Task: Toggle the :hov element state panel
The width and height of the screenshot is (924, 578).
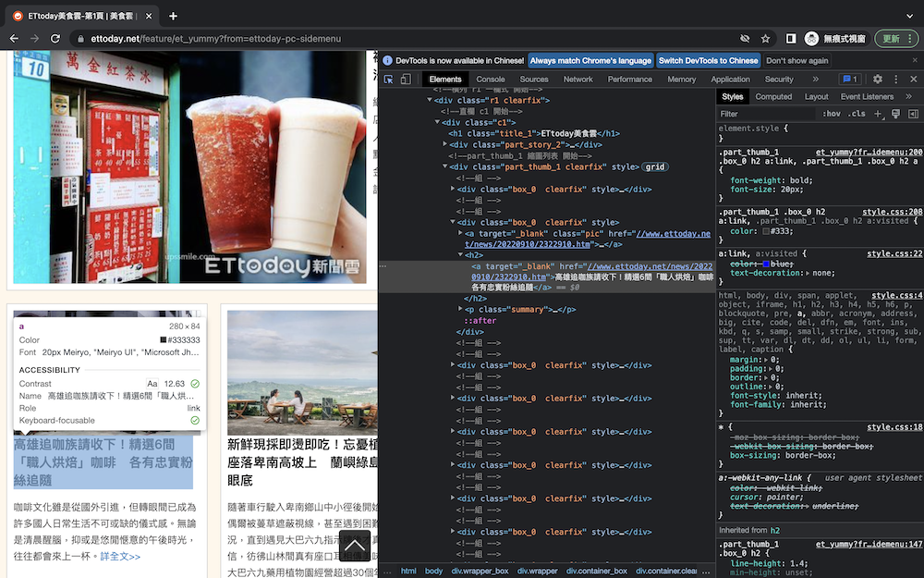Action: [x=832, y=114]
